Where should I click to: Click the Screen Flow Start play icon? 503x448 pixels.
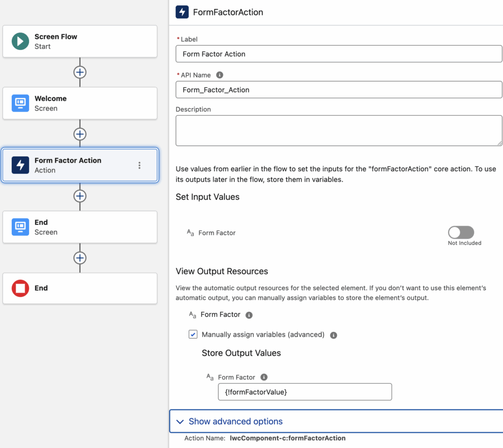[20, 41]
